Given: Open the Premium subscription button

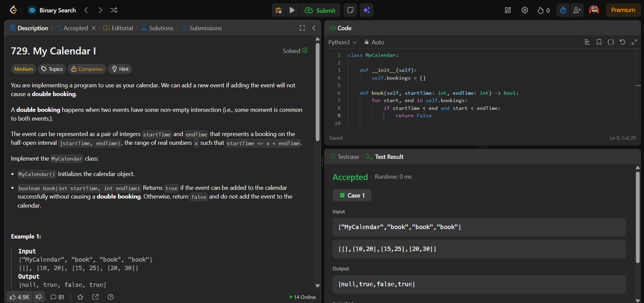Looking at the screenshot, I should click(623, 10).
